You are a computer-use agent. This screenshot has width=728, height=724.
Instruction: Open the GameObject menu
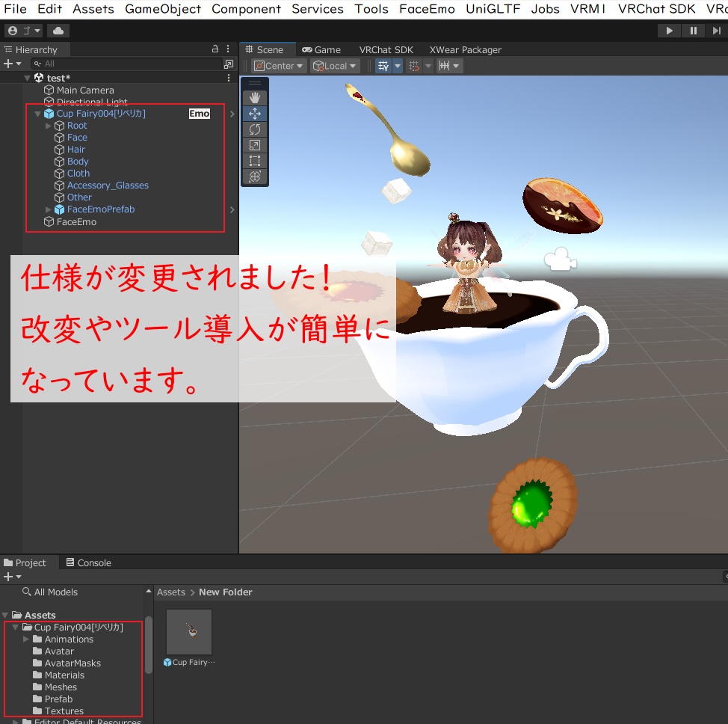(x=163, y=9)
